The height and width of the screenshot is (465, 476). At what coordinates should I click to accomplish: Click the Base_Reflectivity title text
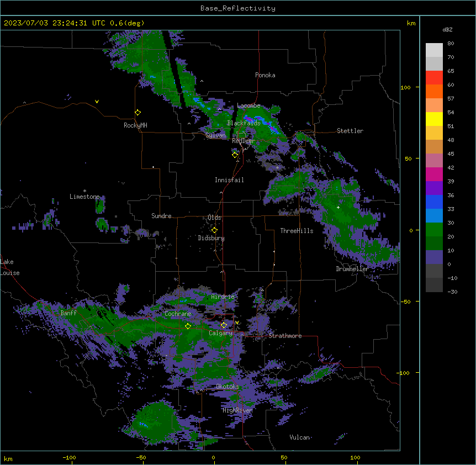click(238, 8)
